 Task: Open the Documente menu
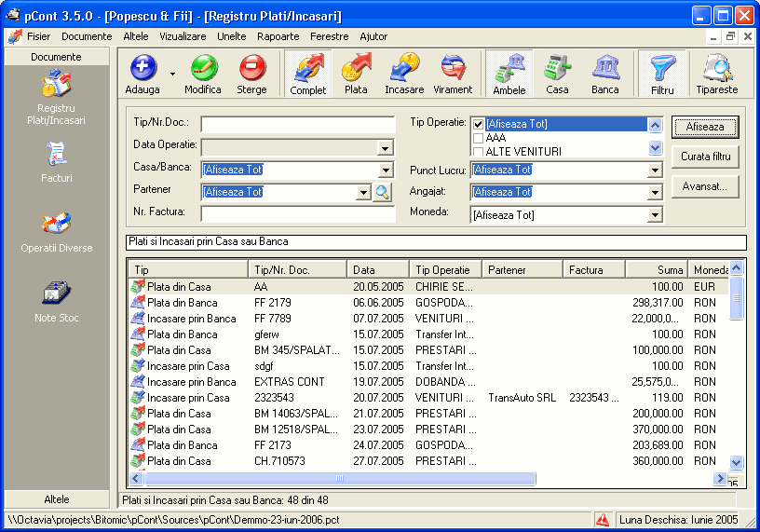[87, 37]
